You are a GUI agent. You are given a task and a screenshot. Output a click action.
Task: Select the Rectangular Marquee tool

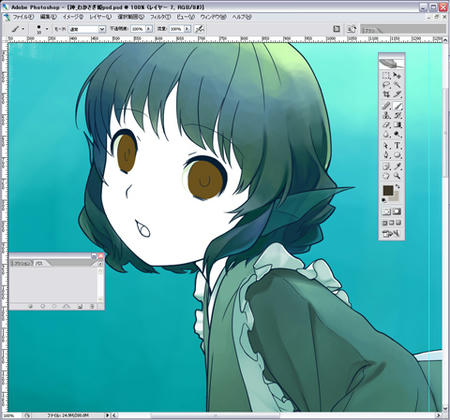click(387, 75)
